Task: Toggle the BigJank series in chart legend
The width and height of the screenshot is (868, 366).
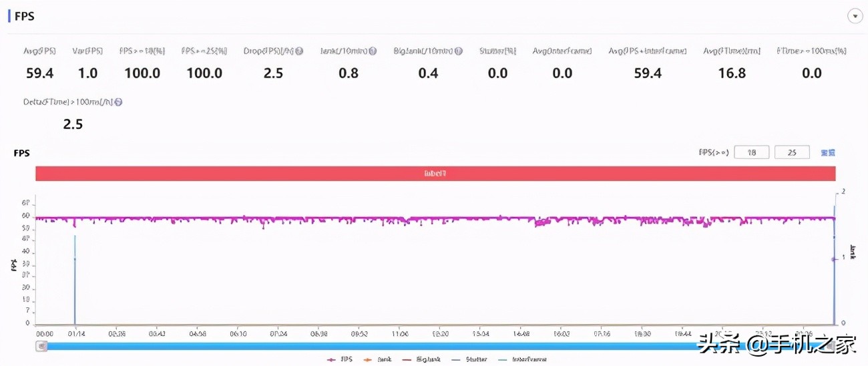Action: [x=422, y=359]
